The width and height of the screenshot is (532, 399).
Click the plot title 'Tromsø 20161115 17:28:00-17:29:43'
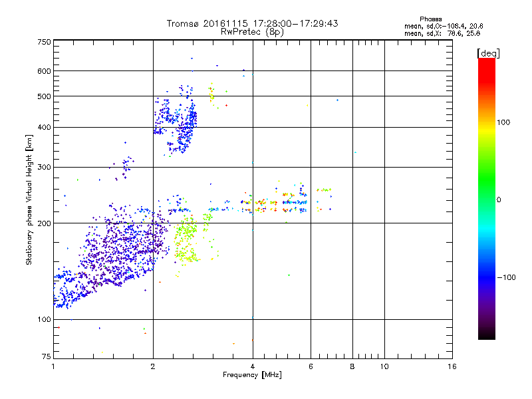pyautogui.click(x=252, y=23)
